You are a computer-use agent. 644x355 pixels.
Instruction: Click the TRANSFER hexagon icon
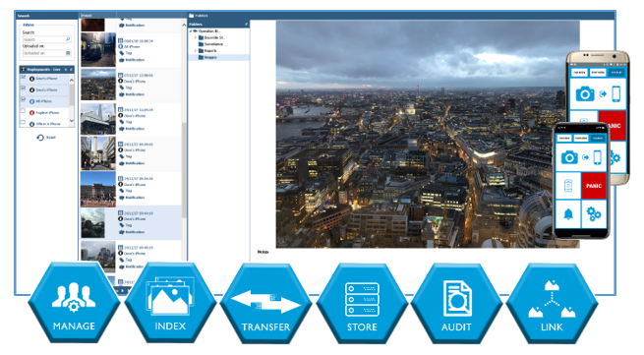click(x=265, y=303)
